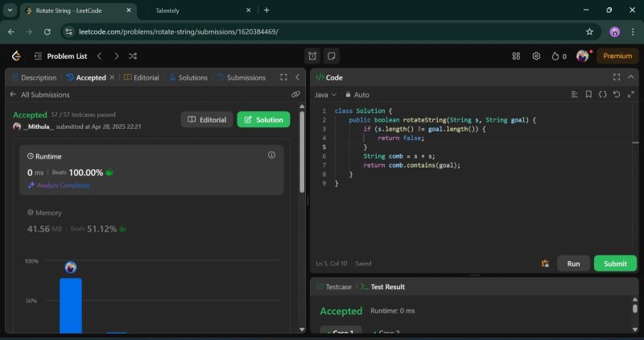Bookmark this page star icon
Image resolution: width=644 pixels, height=340 pixels.
590,31
